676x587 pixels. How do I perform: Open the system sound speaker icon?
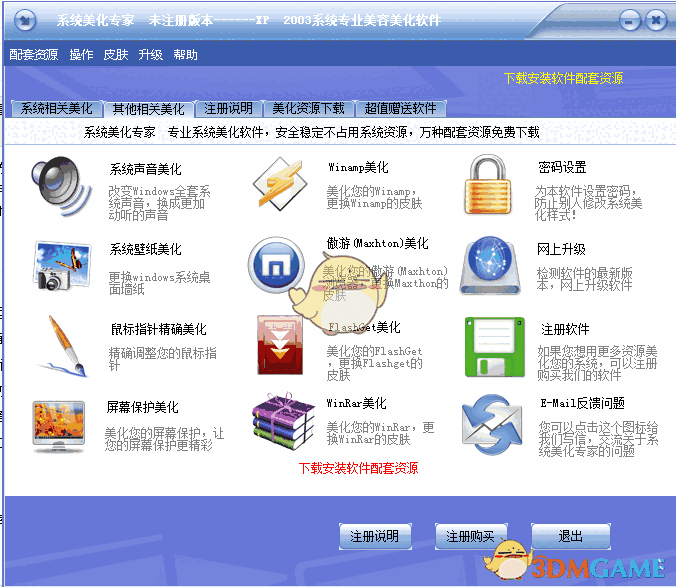(61, 187)
